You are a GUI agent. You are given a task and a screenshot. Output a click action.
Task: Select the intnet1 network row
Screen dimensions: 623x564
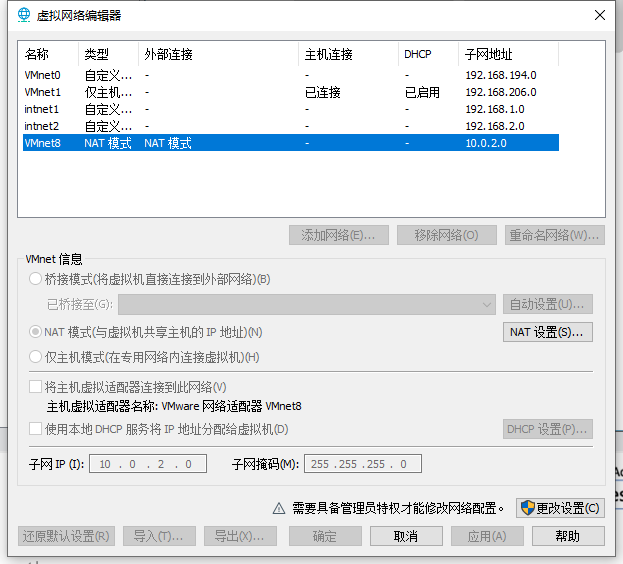point(291,109)
